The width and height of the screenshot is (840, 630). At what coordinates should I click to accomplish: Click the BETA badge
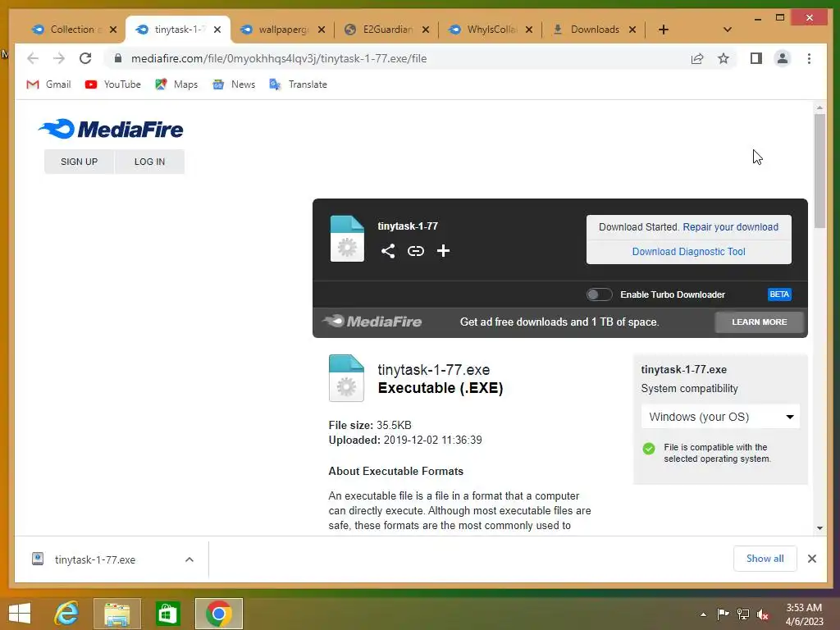pos(779,294)
